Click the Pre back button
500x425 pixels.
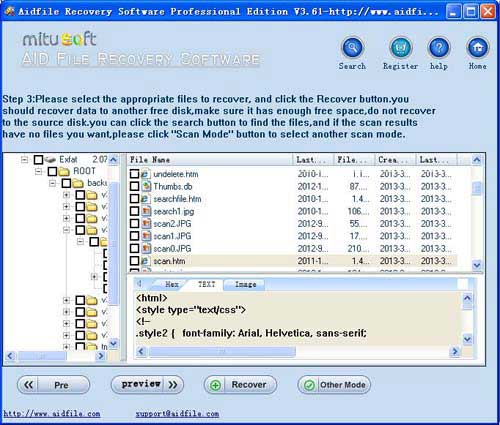point(53,385)
